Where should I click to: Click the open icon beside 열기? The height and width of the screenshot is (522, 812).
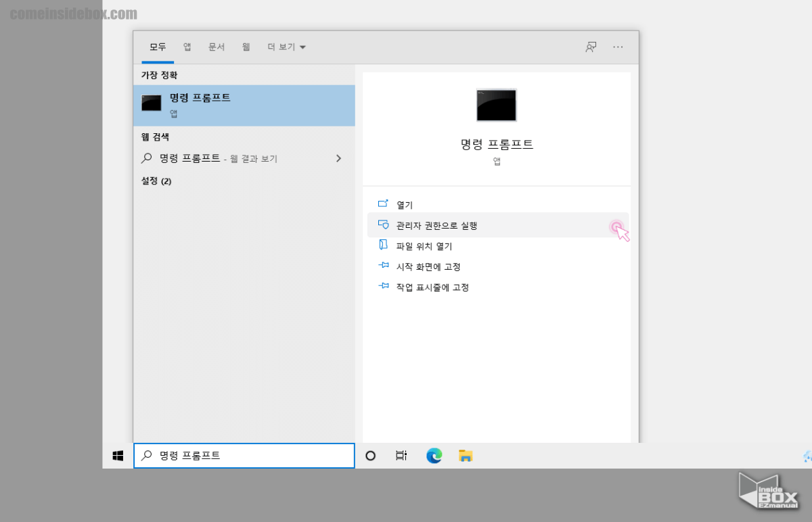(383, 204)
